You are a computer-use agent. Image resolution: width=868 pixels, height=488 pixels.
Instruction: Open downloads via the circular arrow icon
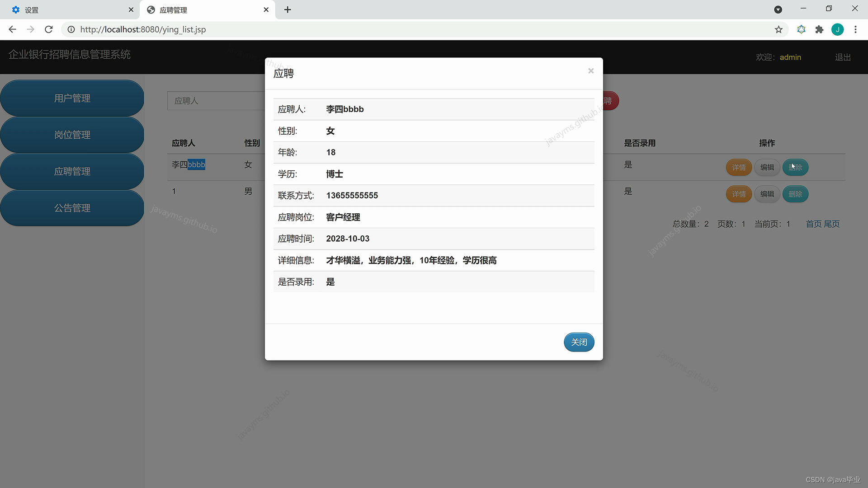778,9
